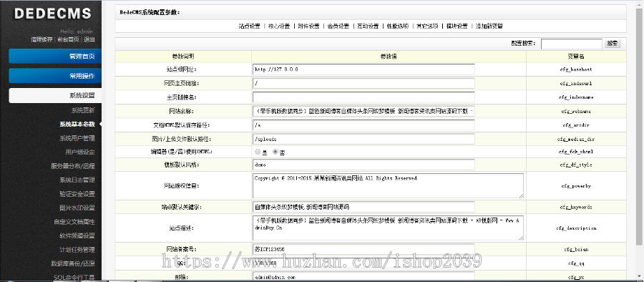Click the 搜索 button beside config search
The width and height of the screenshot is (644, 282).
point(613,43)
